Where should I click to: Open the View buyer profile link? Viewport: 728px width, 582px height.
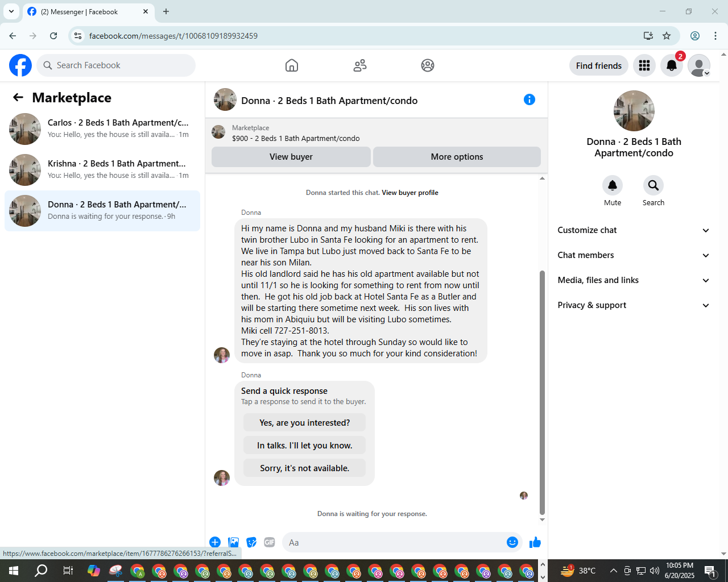410,193
